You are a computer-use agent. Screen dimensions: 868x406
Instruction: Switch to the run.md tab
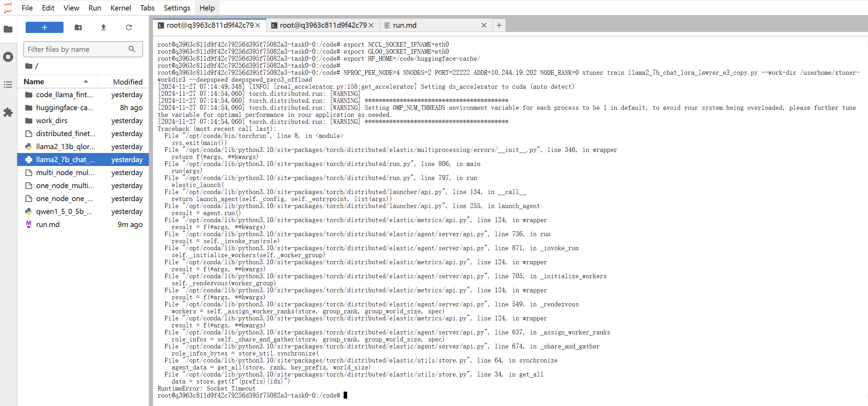click(x=405, y=25)
